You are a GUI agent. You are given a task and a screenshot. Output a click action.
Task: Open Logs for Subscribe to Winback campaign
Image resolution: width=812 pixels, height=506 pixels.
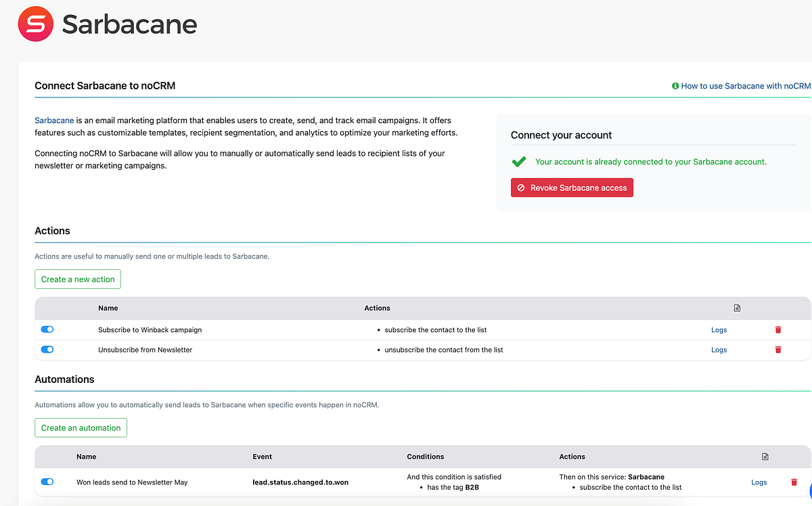tap(719, 330)
